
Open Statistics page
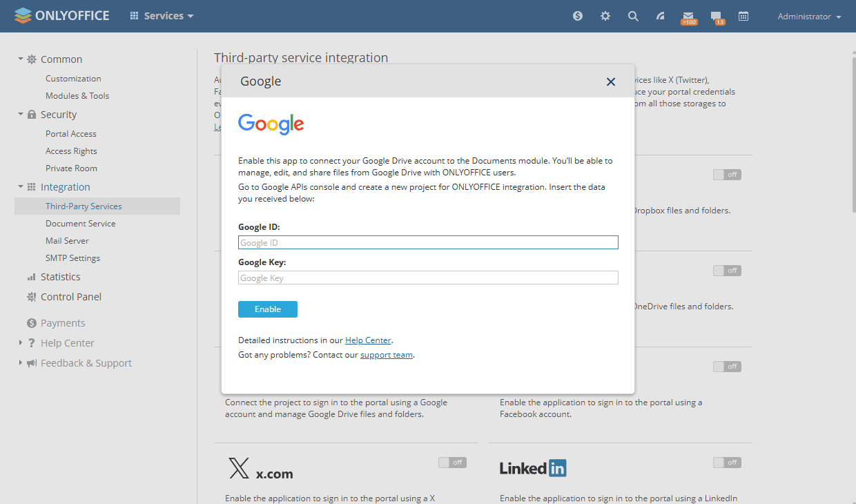tap(60, 277)
